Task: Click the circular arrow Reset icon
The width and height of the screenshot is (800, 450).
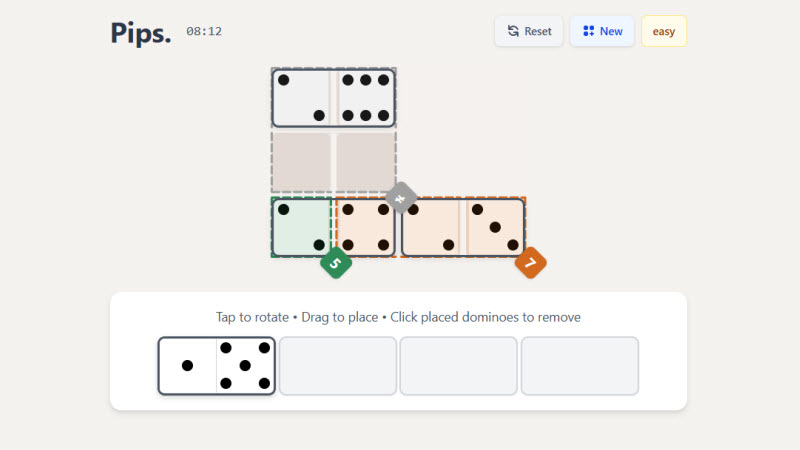Action: tap(513, 31)
